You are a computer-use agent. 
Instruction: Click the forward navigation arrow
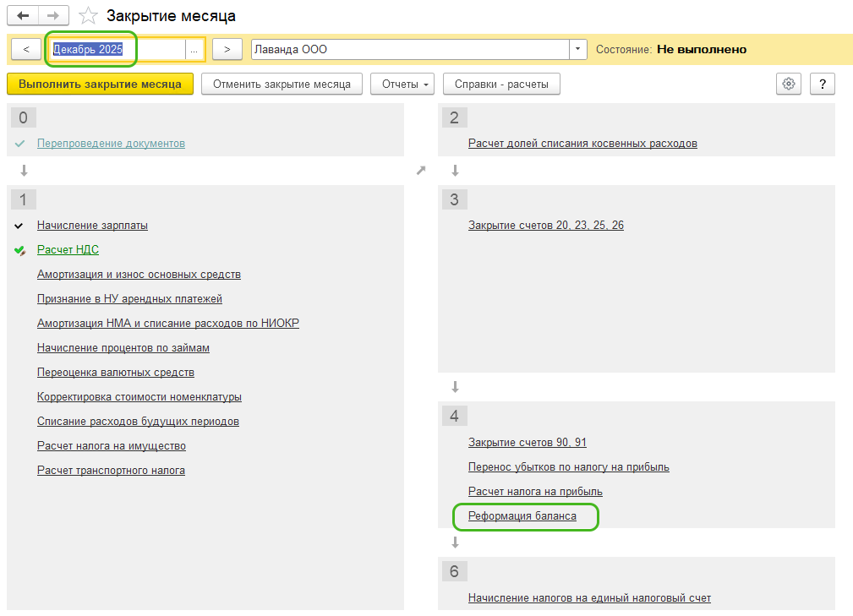(52, 16)
